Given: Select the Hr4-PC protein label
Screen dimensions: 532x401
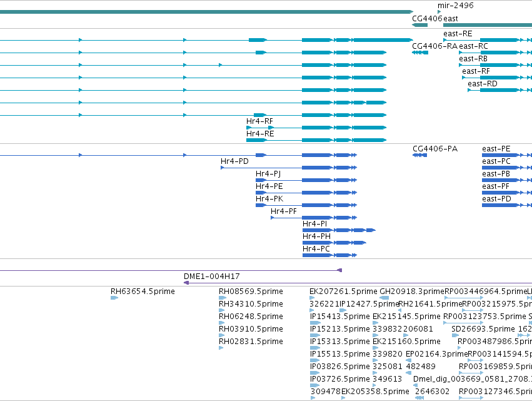Looking at the screenshot, I should tap(316, 249).
